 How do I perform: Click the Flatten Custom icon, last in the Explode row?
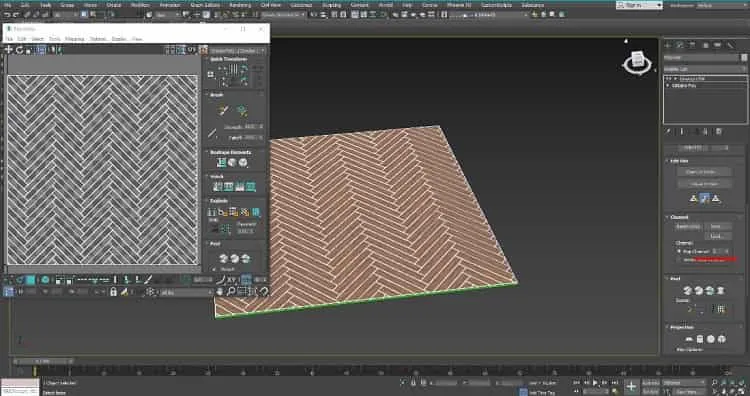[256, 212]
